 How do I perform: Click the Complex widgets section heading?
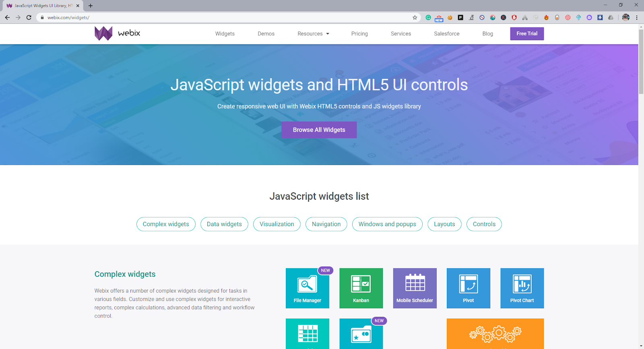point(125,274)
